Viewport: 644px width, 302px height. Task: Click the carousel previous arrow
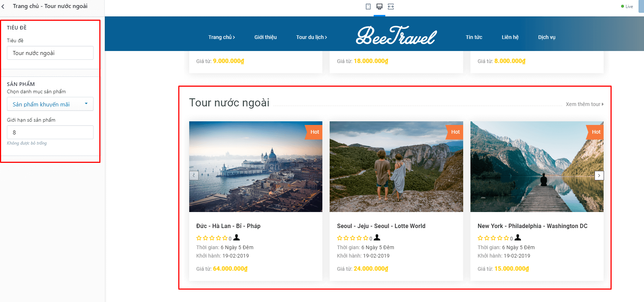click(194, 176)
